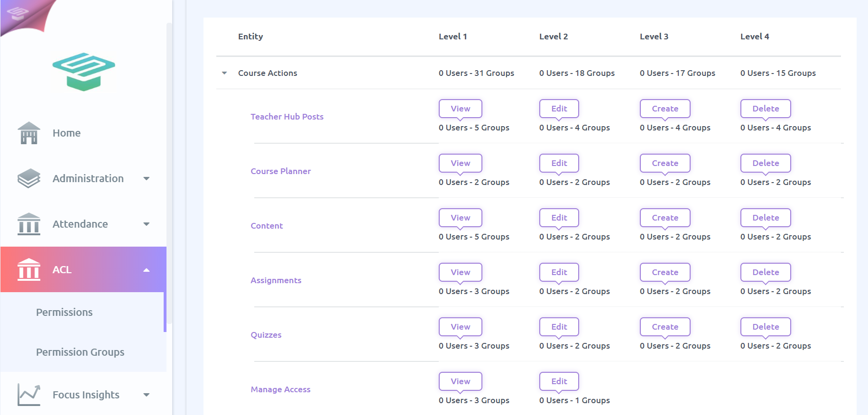Expand the Attendance menu arrow

[x=147, y=224]
